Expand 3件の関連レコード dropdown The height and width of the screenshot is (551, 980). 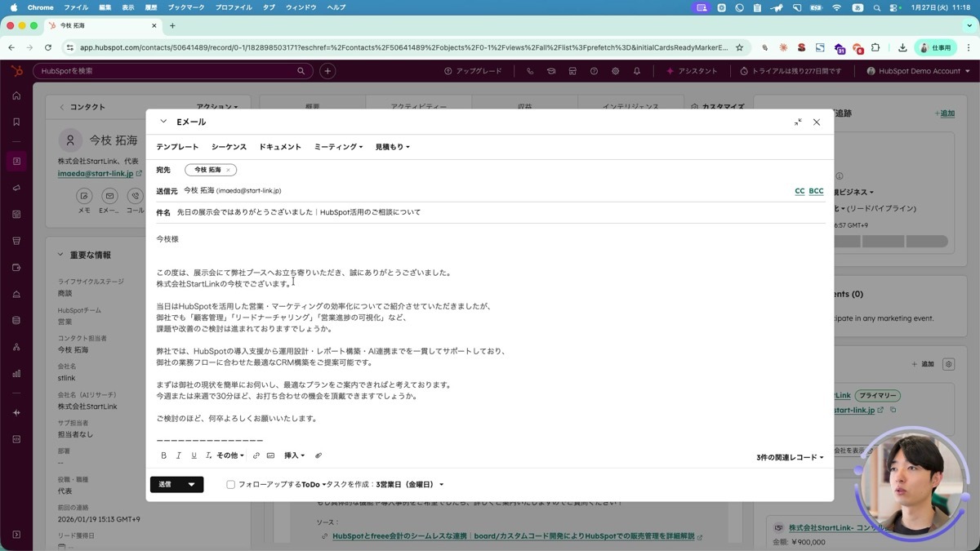tap(790, 458)
